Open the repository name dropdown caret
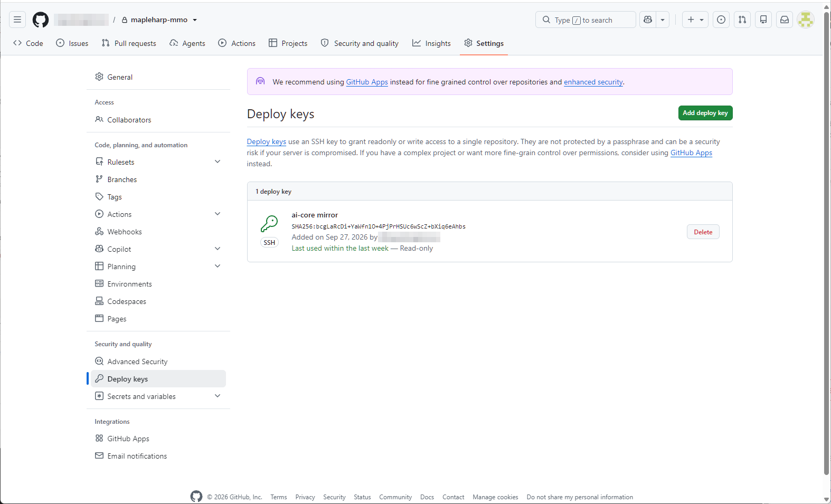Screen dimensions: 831x504 point(195,20)
